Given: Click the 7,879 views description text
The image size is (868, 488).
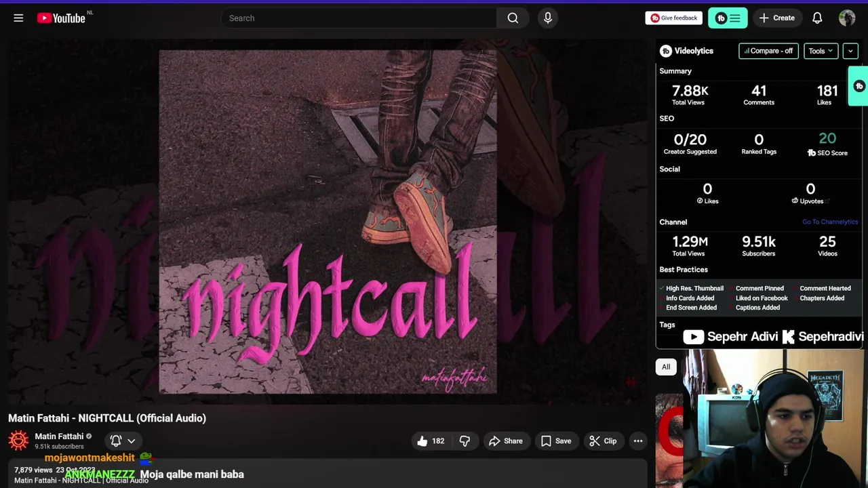Looking at the screenshot, I should coord(33,470).
